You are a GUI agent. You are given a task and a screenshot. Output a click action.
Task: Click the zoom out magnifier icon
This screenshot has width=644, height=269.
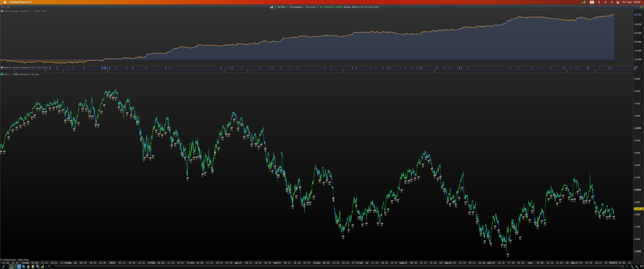pyautogui.click(x=632, y=266)
